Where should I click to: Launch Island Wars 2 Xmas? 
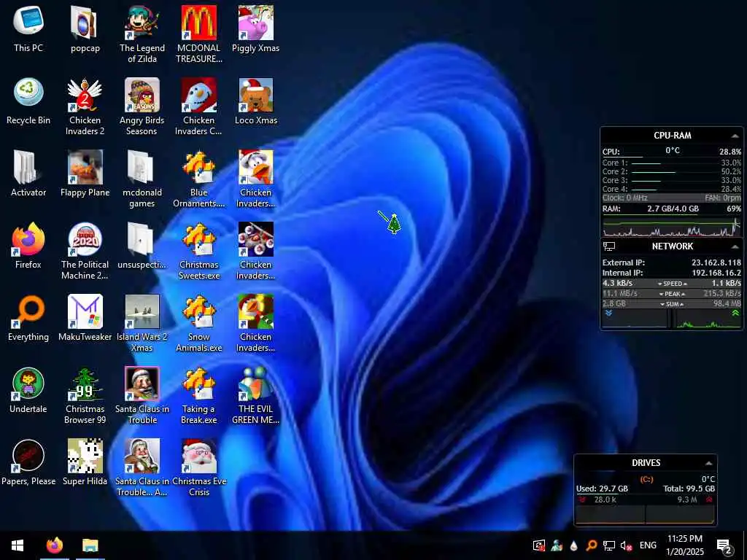pyautogui.click(x=142, y=323)
